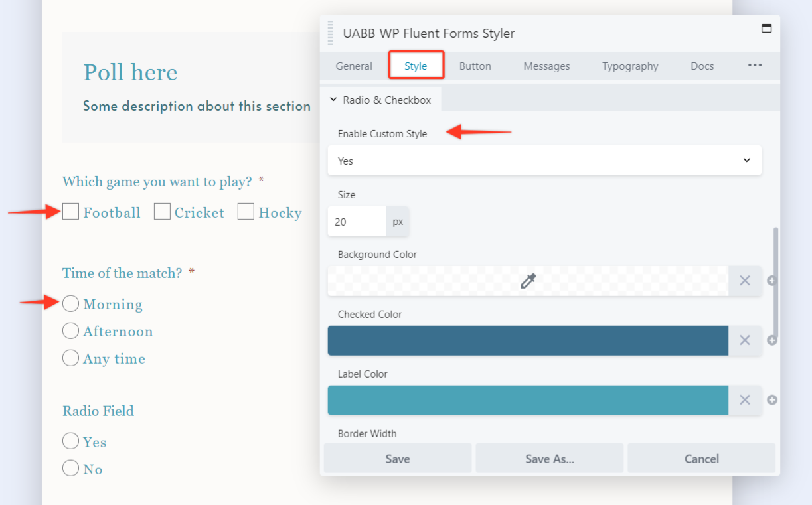Click plus icon beside Label Color
The height and width of the screenshot is (505, 812).
pos(771,400)
